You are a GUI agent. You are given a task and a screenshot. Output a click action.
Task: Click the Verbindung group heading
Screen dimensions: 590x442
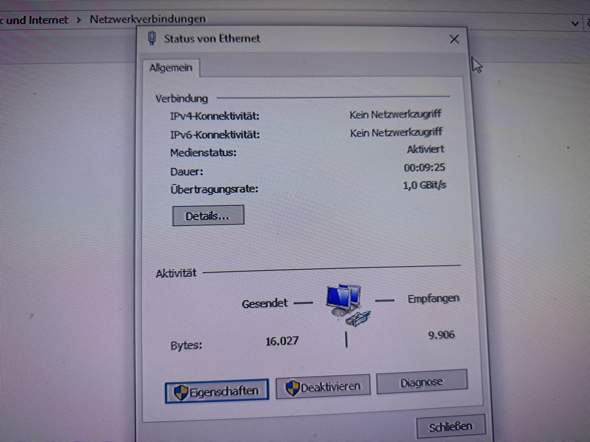click(x=181, y=99)
